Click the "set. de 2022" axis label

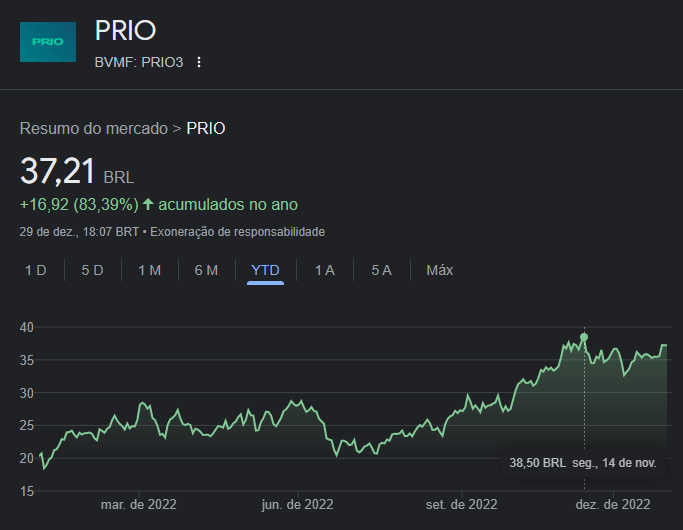[461, 504]
